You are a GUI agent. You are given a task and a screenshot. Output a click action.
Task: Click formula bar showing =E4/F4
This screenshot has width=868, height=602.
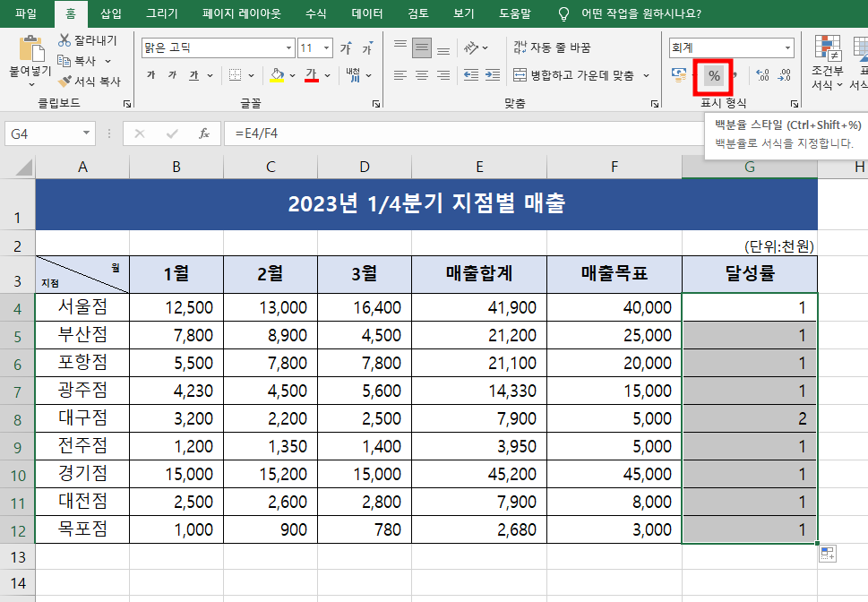click(x=463, y=133)
